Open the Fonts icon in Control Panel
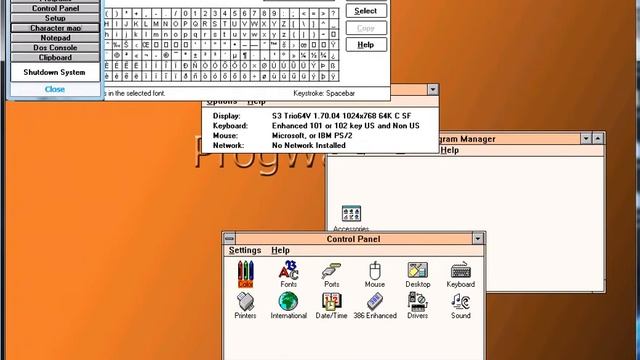 coord(289,273)
